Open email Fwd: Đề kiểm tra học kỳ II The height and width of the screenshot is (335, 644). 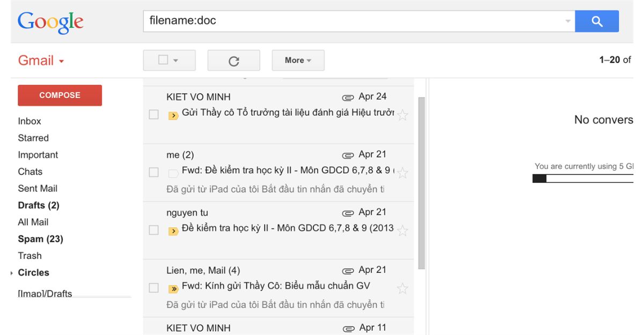288,170
